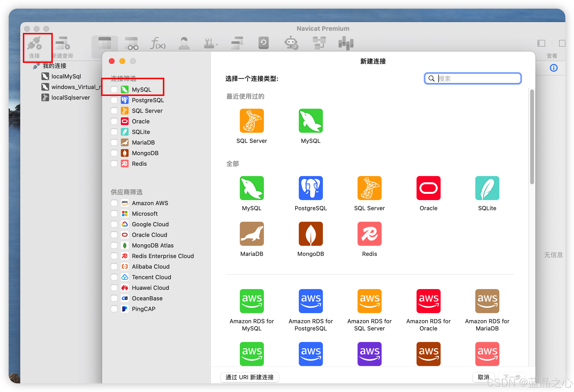574x392 pixels.
Task: Check the MongoDB filter checkbox
Action: click(114, 153)
